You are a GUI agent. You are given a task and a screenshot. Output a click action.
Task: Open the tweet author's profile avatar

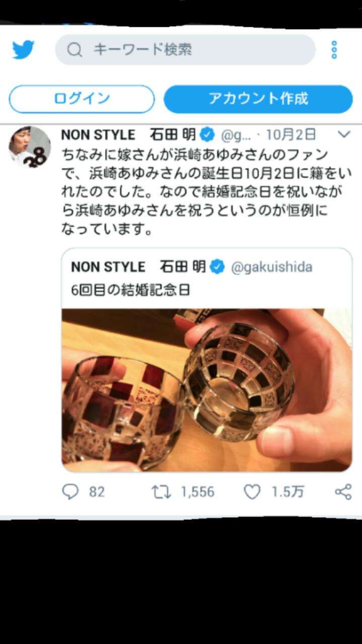(x=30, y=146)
